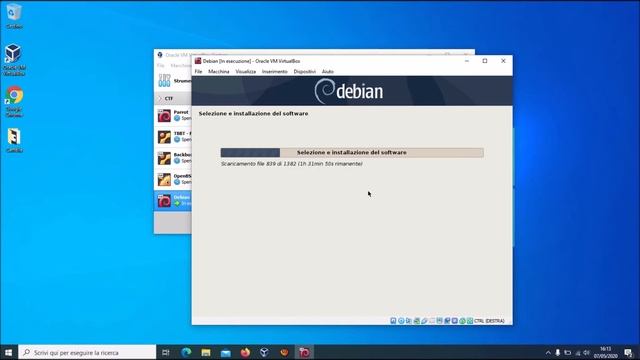Click the audio status icon

point(409,321)
